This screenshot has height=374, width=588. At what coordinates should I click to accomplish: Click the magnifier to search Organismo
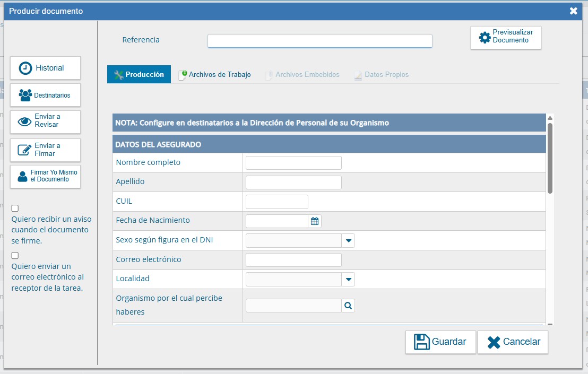348,305
